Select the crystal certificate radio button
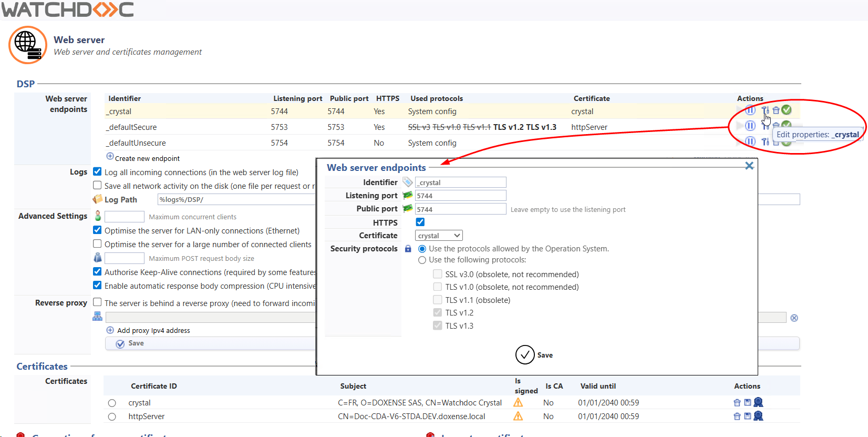Viewport: 868px width, 437px height. (x=112, y=403)
